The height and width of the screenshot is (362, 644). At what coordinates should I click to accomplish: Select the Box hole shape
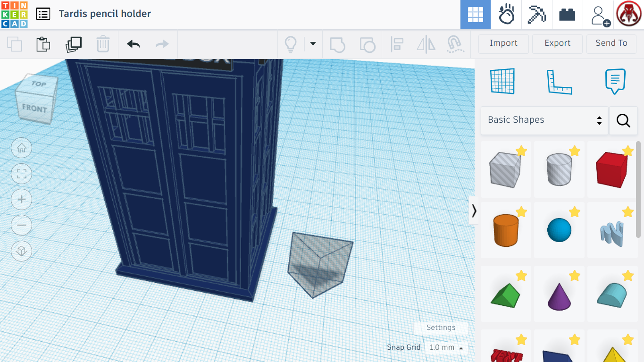click(x=505, y=169)
